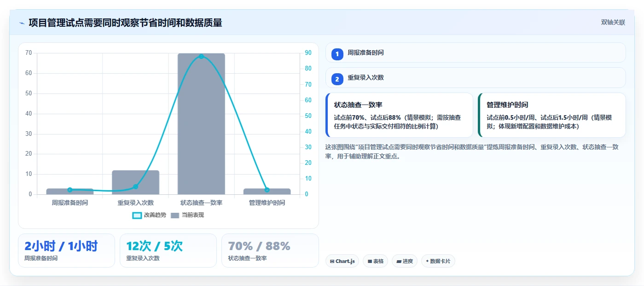Open the 周报准备时间 list row
The height and width of the screenshot is (286, 644).
(x=476, y=53)
